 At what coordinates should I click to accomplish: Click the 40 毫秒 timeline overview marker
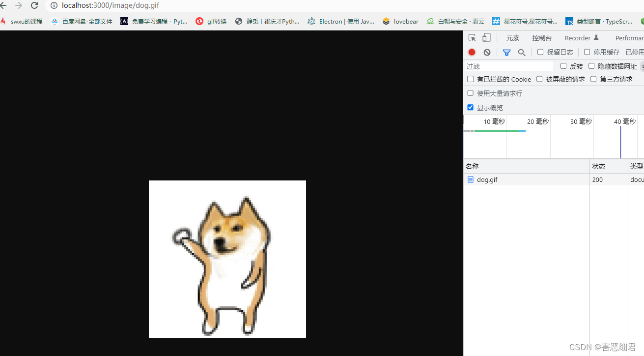coord(625,121)
